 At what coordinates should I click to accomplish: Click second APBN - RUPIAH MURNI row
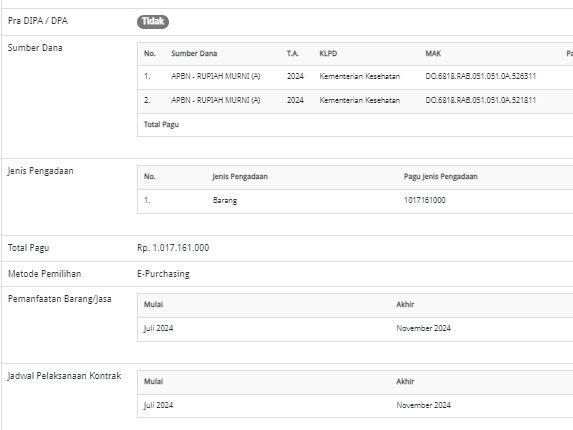355,101
